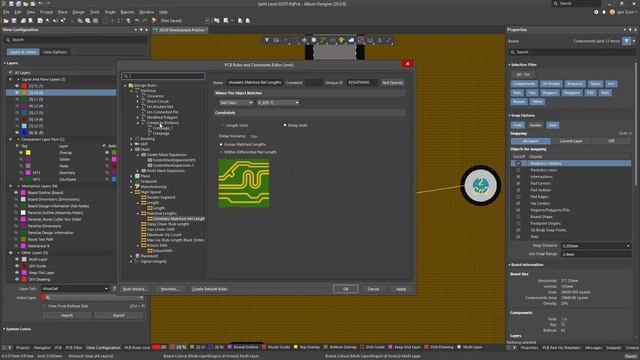Toggle the Guides snap option

coord(535,125)
